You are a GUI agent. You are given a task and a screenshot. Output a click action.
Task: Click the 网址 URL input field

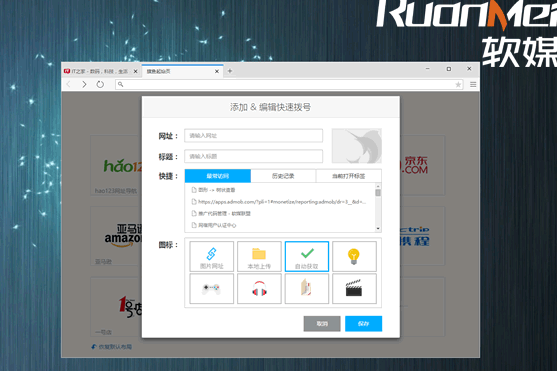[253, 136]
